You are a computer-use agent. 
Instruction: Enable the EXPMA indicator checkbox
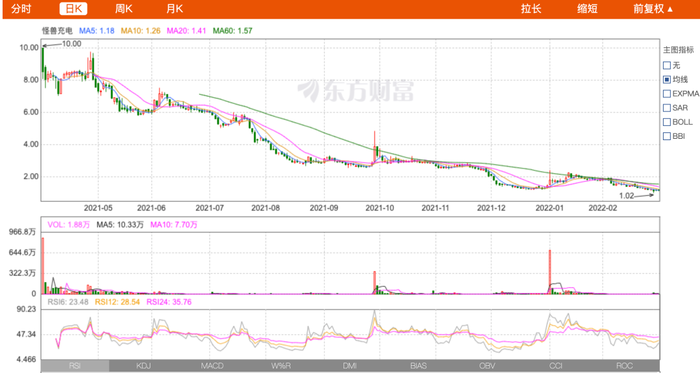667,94
